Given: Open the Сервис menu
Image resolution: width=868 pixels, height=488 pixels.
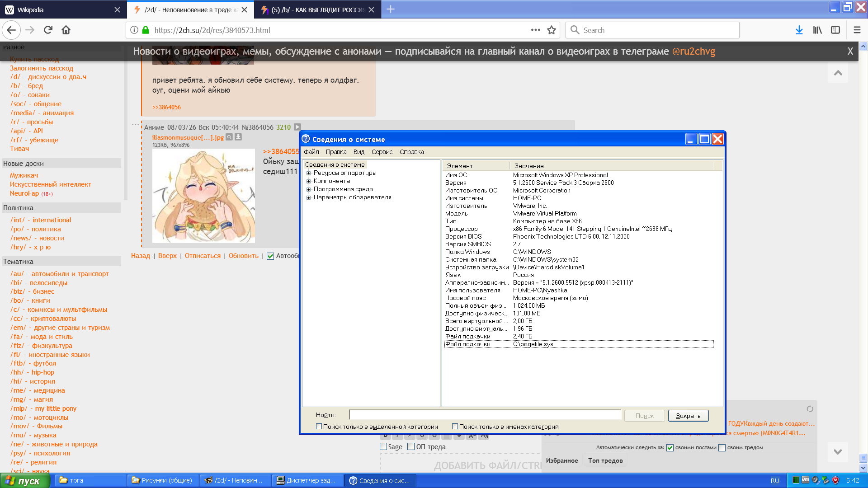Looking at the screenshot, I should click(382, 152).
